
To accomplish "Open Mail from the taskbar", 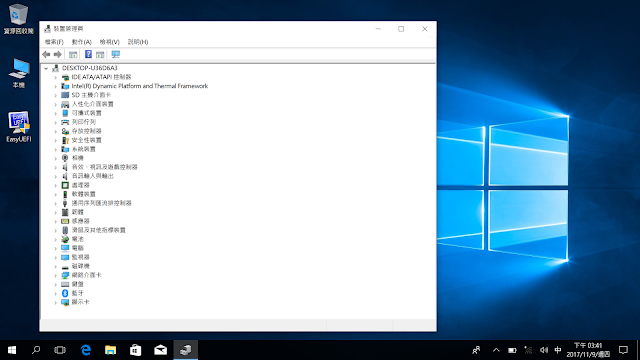I will click(x=160, y=350).
